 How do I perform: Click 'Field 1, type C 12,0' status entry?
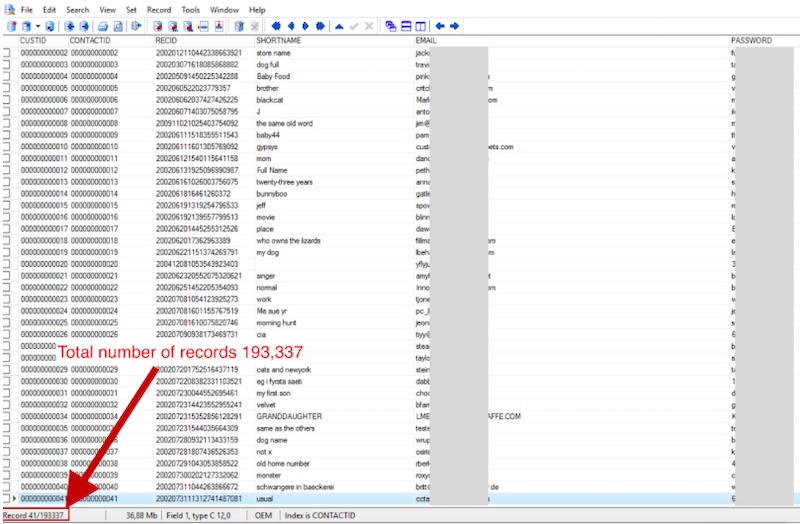click(198, 515)
